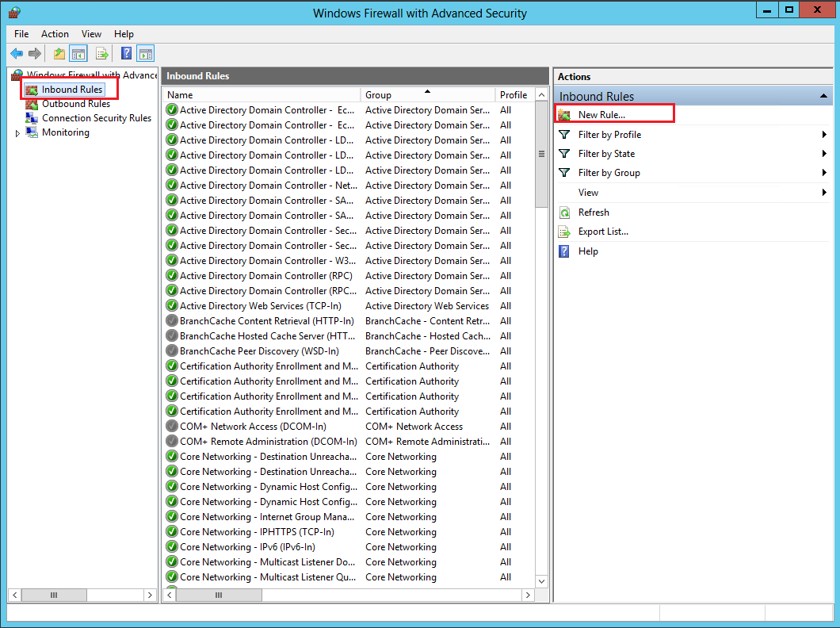Click the New Rule icon in Actions pane
The width and height of the screenshot is (840, 628).
[564, 115]
